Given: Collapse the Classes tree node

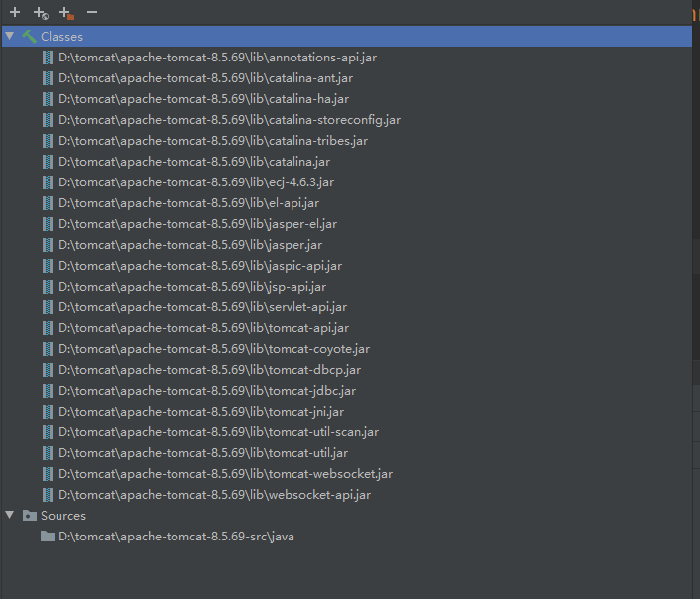Looking at the screenshot, I should [10, 36].
